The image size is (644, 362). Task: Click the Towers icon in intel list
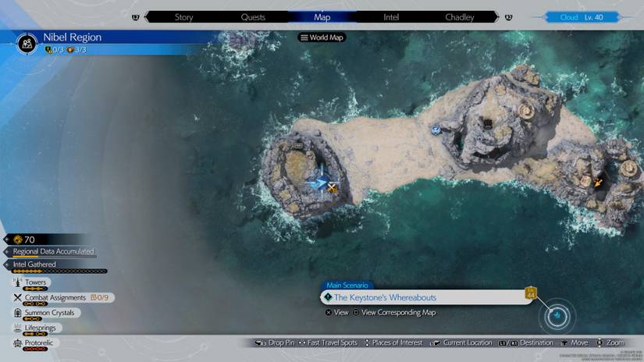[17, 282]
